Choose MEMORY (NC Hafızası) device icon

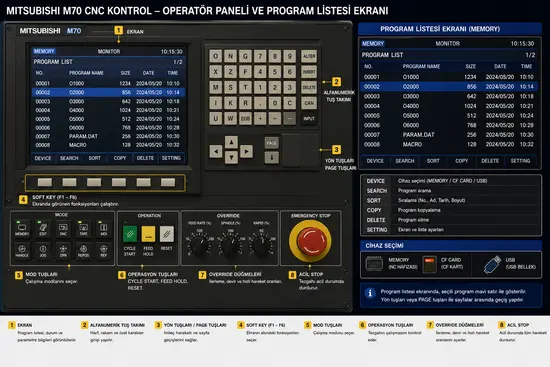(x=374, y=264)
